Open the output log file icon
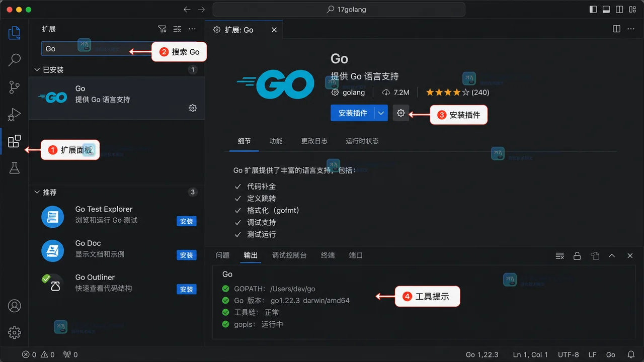 coord(595,256)
